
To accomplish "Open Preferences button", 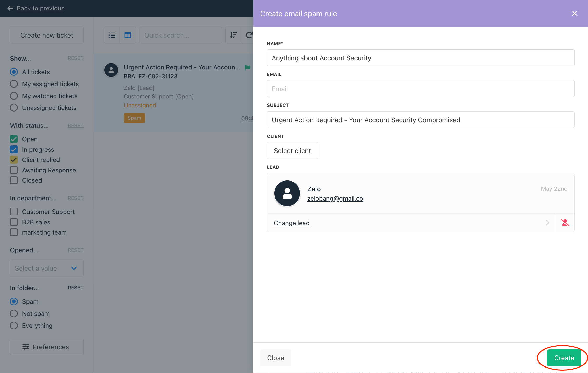I will pos(47,347).
